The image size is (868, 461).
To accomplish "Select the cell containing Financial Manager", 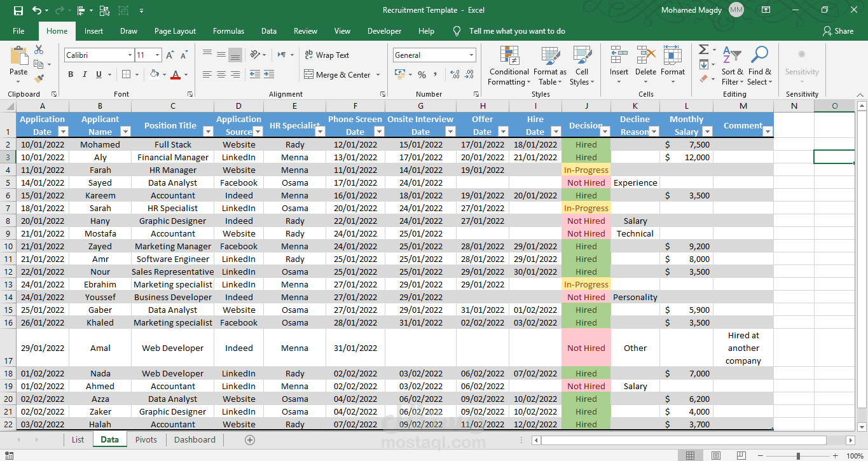I will [172, 157].
